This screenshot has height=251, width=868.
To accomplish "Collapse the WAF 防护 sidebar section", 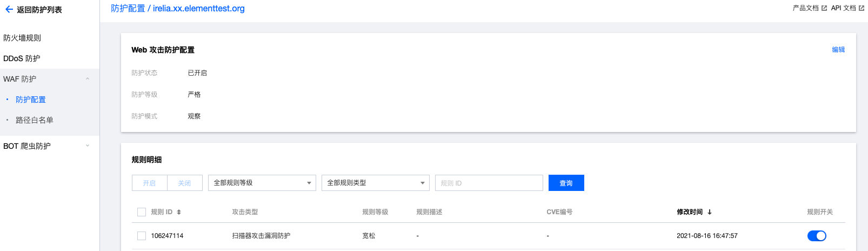I will pos(88,79).
